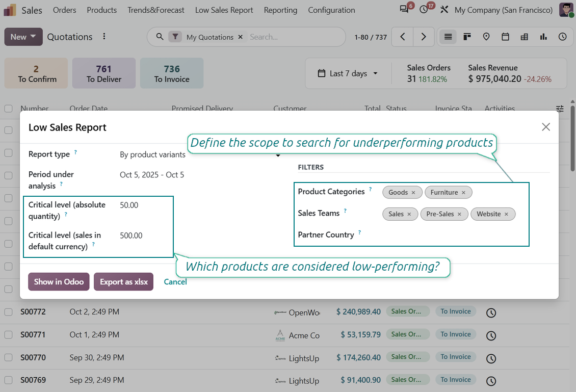Go to next page of records
576x392 pixels.
point(424,37)
